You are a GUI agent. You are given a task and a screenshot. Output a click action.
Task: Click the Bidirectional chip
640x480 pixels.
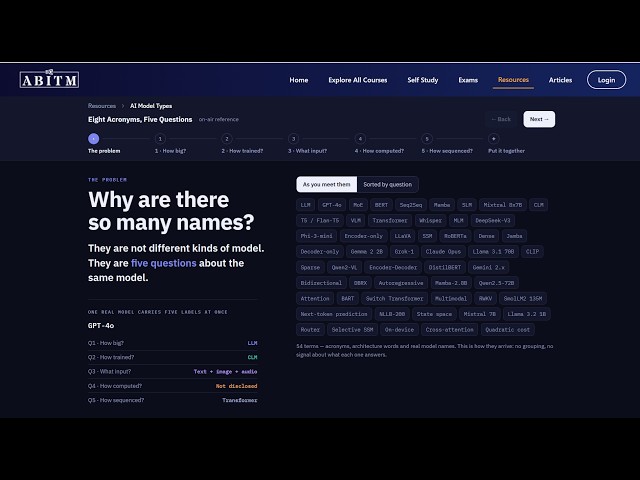pyautogui.click(x=321, y=283)
